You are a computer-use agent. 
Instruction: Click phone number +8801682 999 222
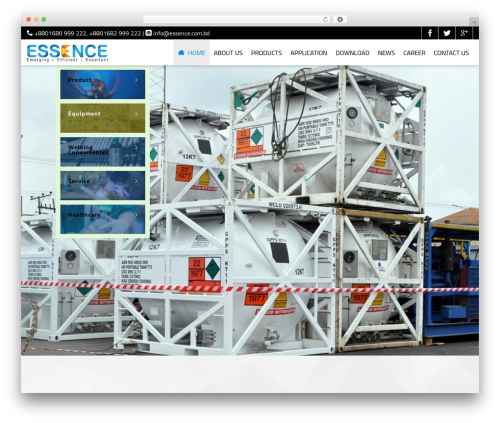coord(115,33)
